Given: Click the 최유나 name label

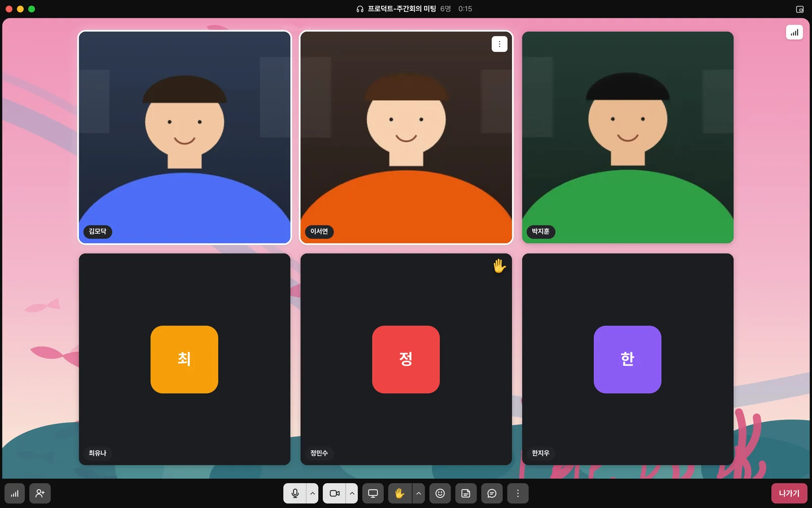Looking at the screenshot, I should (x=97, y=453).
